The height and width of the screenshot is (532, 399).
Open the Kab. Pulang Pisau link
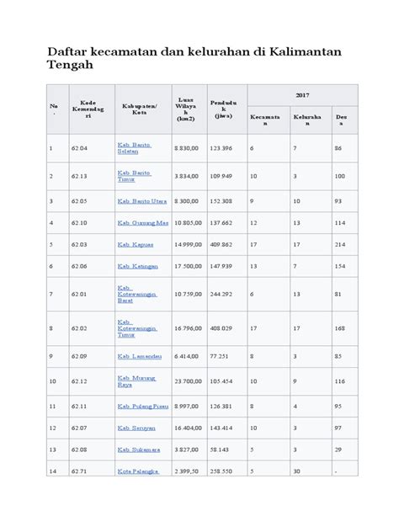(x=143, y=406)
